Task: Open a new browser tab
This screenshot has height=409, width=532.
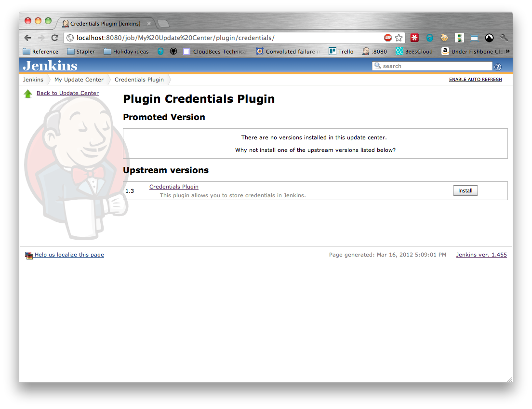Action: (x=163, y=24)
